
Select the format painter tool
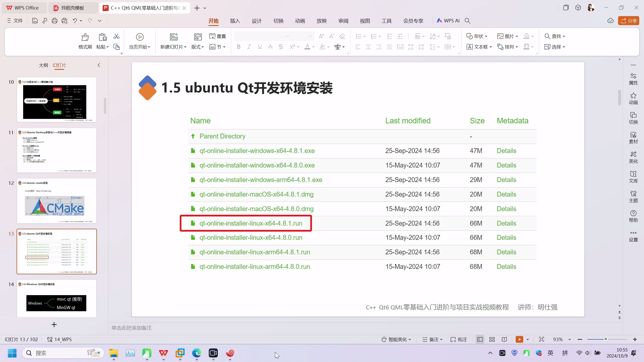[85, 41]
